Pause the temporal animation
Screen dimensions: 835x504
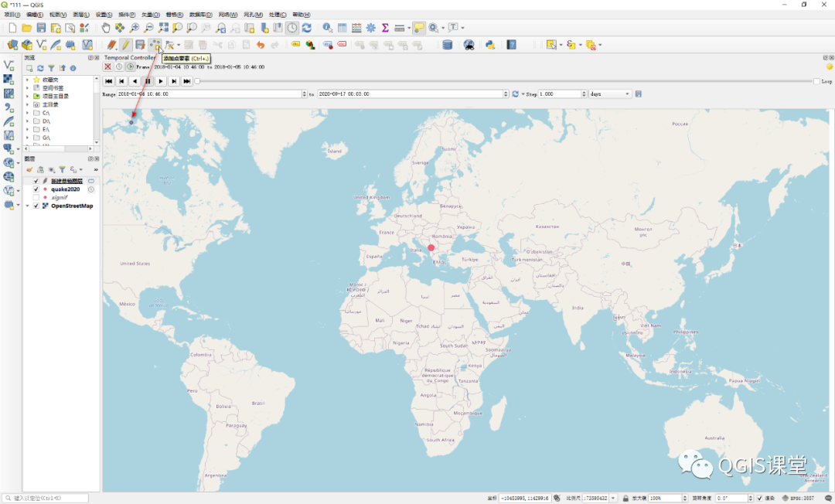pyautogui.click(x=148, y=81)
